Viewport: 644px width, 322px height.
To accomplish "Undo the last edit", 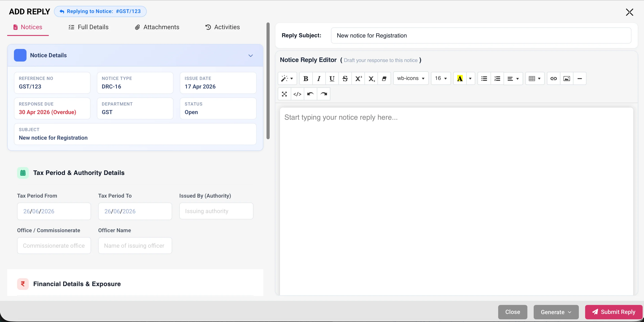I will tap(311, 94).
